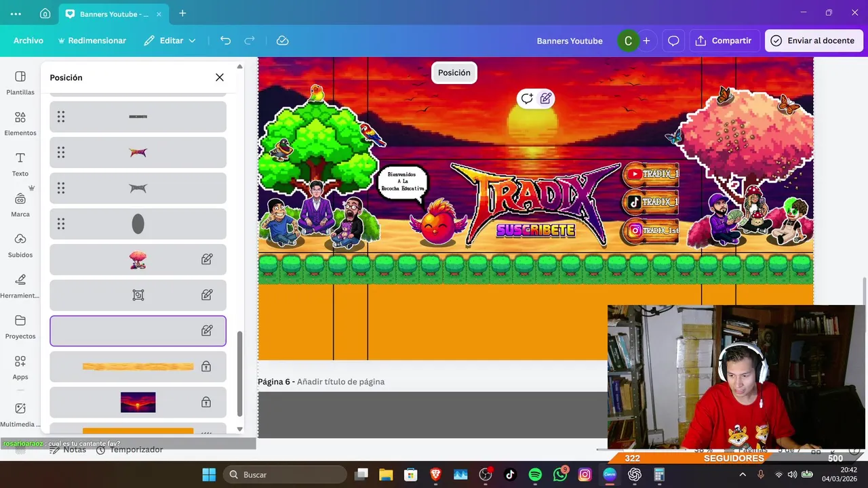Unlock the sand strip layer lock

(x=206, y=367)
